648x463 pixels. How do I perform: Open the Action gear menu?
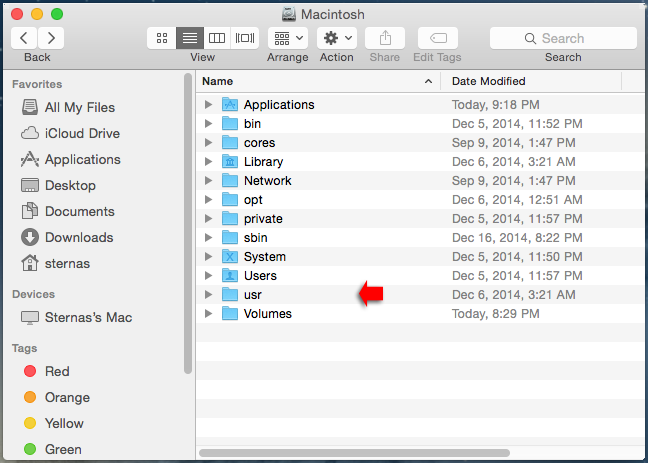[x=337, y=38]
